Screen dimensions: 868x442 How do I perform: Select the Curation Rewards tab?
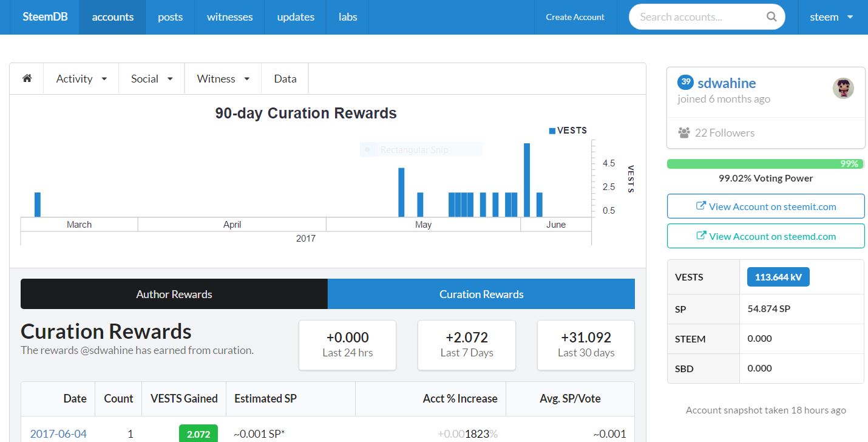click(x=481, y=294)
